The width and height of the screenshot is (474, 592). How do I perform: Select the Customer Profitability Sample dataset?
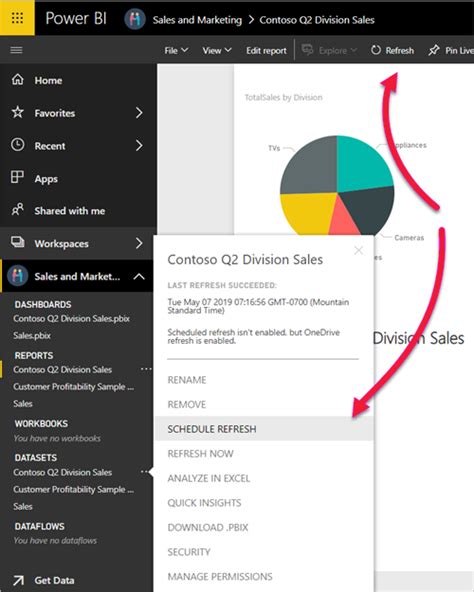74,489
